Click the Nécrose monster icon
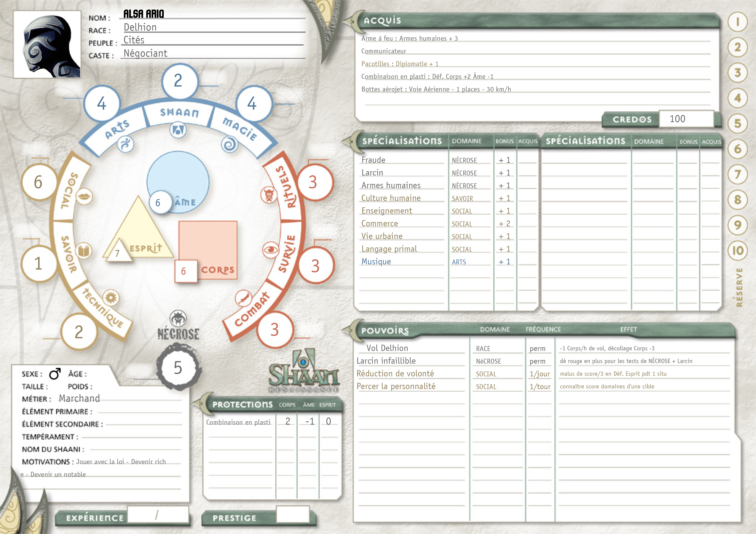 (178, 318)
